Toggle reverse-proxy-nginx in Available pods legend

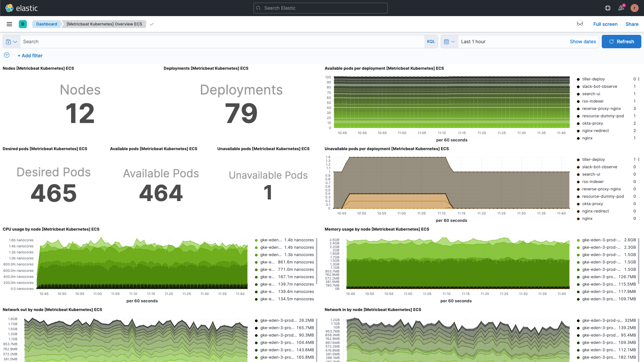tap(601, 109)
